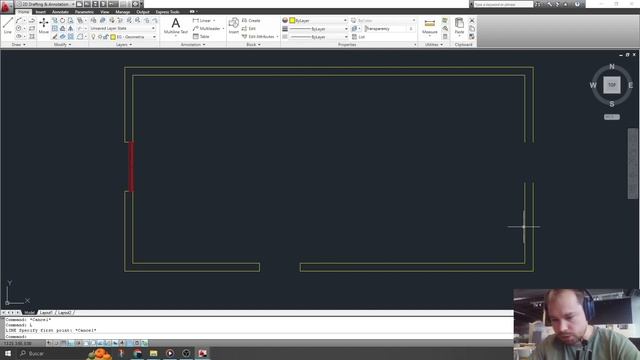
Task: Click the N compass direction on ViewCube
Action: pos(611,67)
